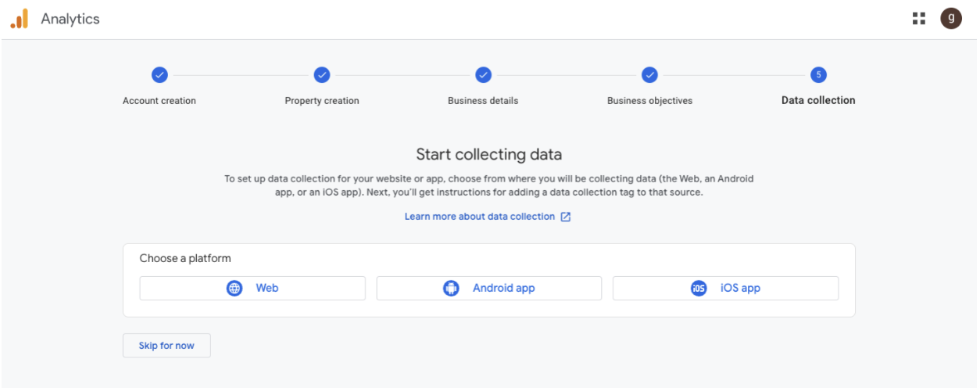
Task: Choose the iOS app platform button
Action: 725,288
